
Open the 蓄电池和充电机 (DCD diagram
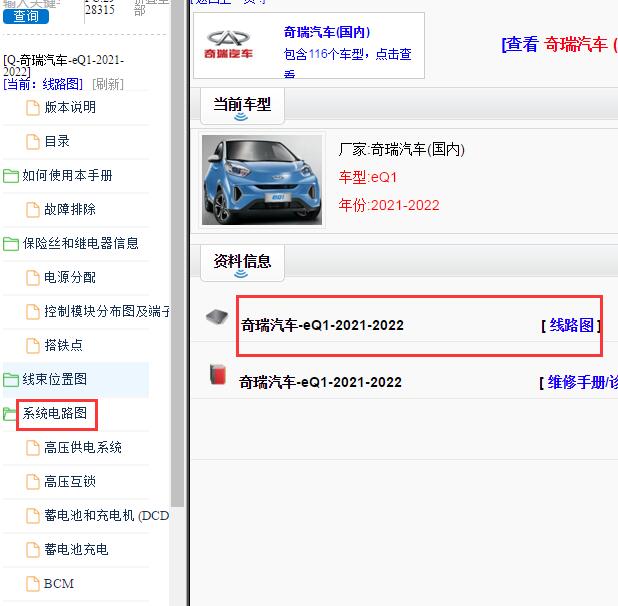(107, 515)
